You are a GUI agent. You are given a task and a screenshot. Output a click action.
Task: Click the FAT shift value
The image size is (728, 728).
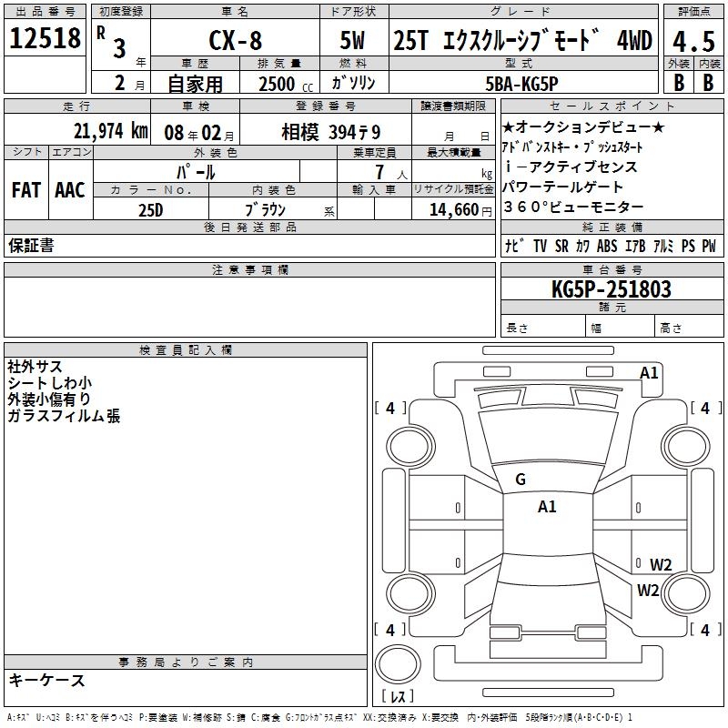pyautogui.click(x=26, y=190)
